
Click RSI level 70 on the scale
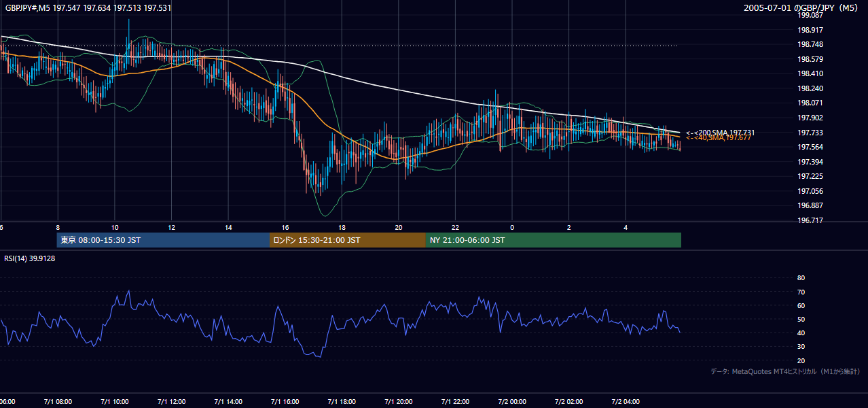pyautogui.click(x=801, y=292)
